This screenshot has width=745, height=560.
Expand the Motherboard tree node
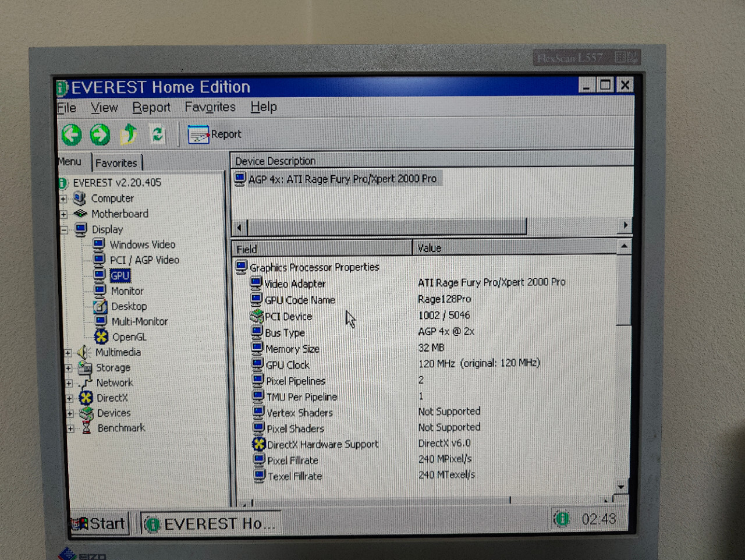click(x=63, y=214)
